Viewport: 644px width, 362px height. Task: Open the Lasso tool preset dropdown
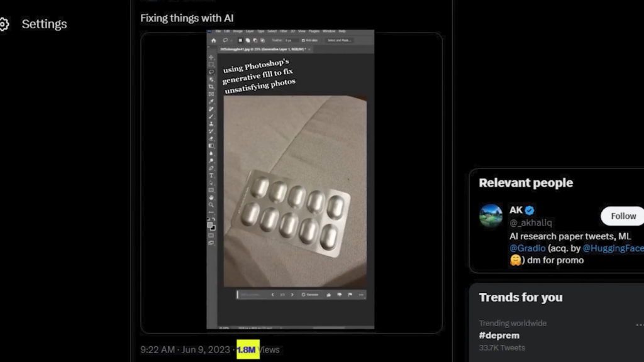(231, 40)
